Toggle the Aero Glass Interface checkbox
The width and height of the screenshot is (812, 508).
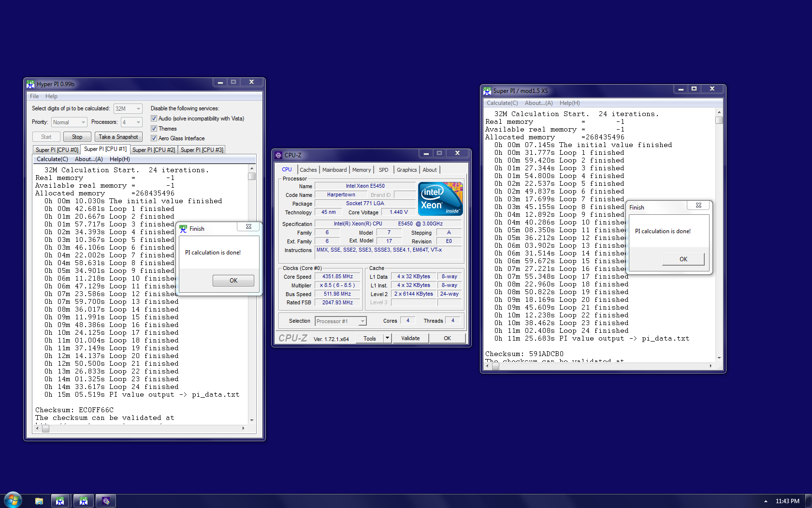(154, 138)
